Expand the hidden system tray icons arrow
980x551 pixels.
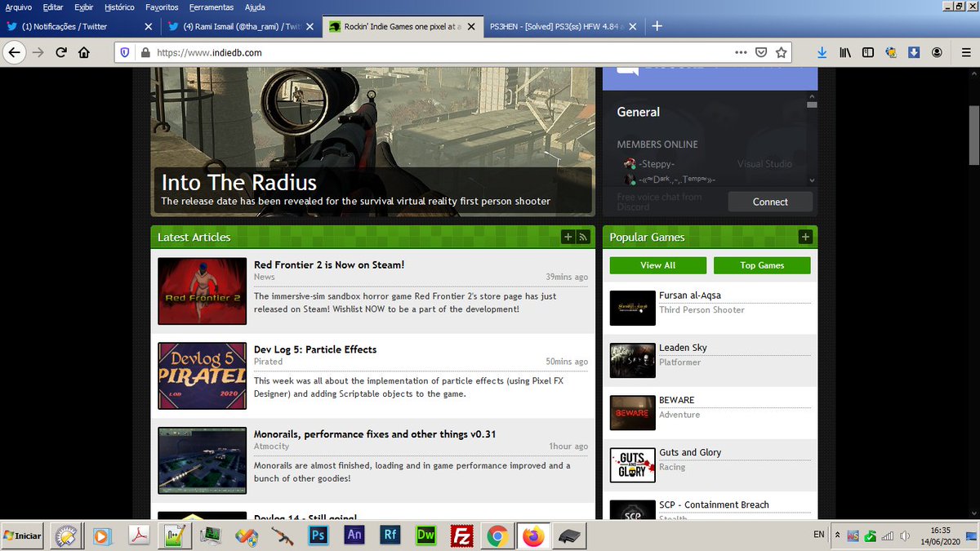[836, 535]
